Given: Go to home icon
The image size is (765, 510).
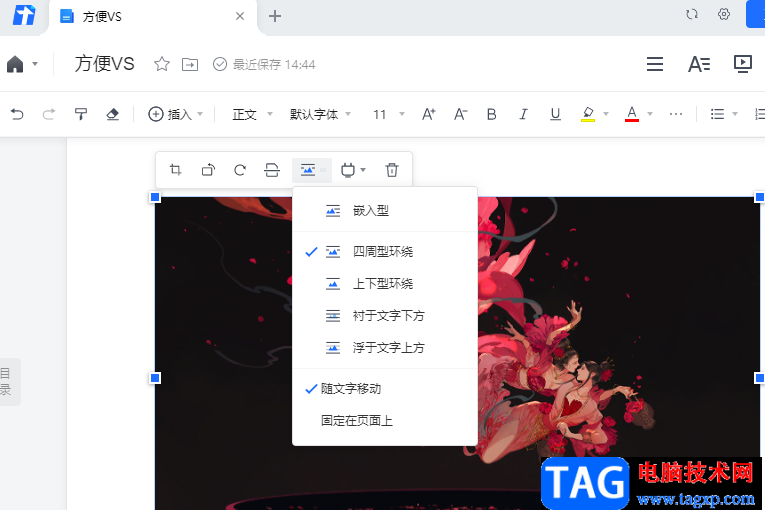Looking at the screenshot, I should [x=15, y=64].
